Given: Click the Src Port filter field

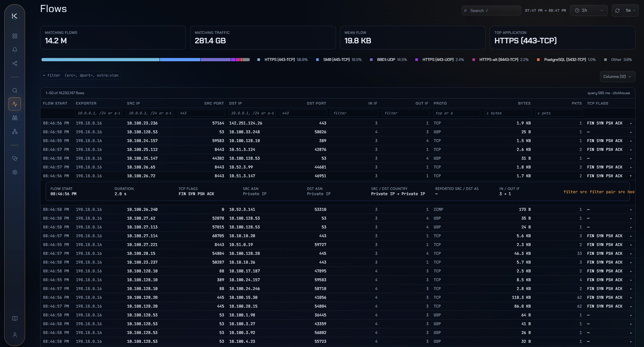Looking at the screenshot, I should [201, 113].
